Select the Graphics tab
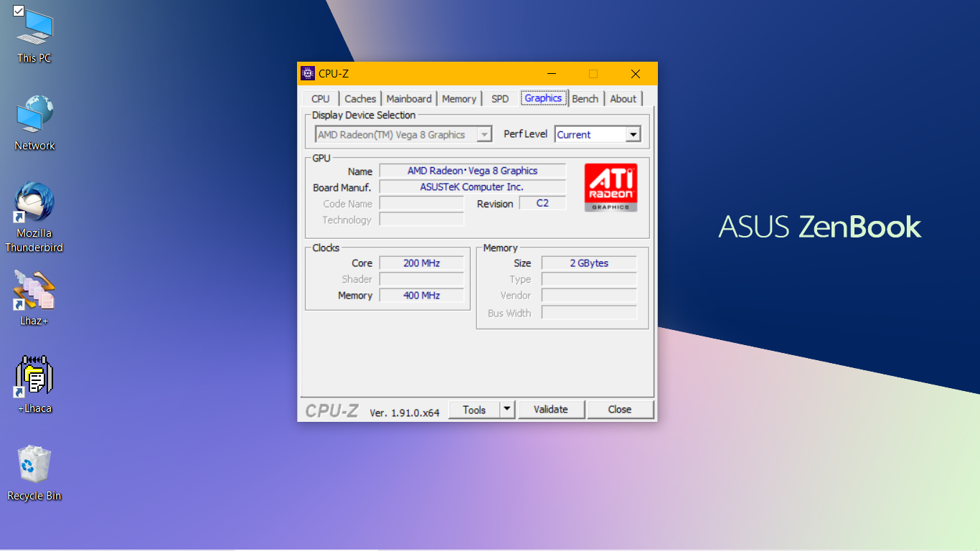This screenshot has height=551, width=980. [x=543, y=98]
